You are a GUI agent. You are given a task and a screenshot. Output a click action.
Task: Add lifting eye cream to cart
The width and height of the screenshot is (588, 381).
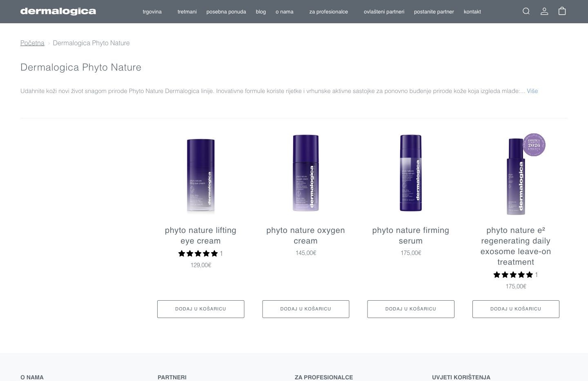click(x=200, y=309)
